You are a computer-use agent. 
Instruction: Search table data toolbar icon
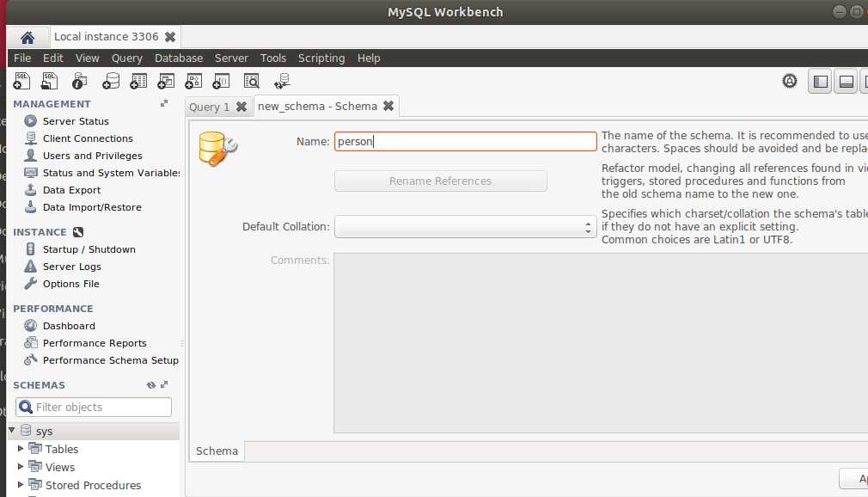(x=251, y=81)
